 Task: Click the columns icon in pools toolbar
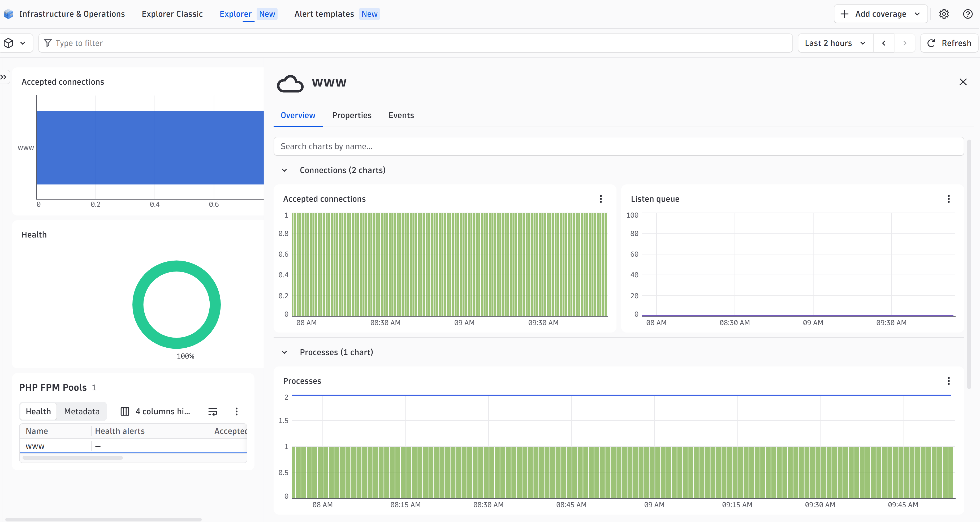click(125, 411)
